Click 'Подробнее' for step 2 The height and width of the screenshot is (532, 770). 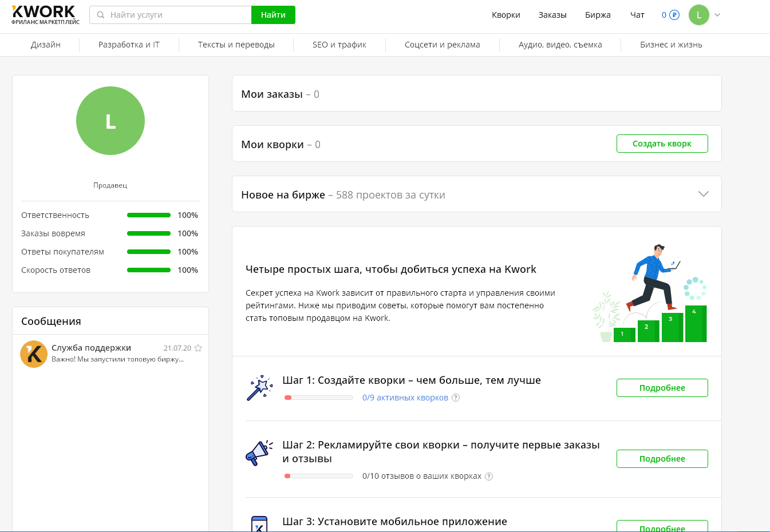(662, 459)
